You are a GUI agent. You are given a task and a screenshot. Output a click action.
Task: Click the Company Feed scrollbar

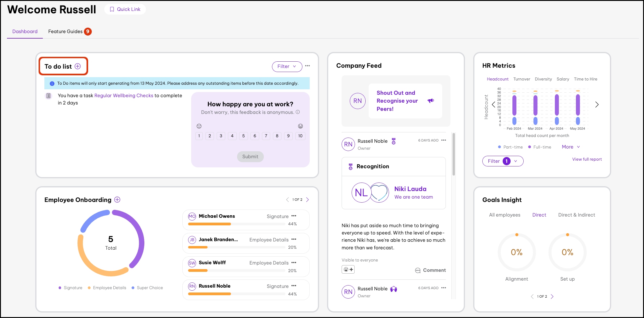point(454,155)
